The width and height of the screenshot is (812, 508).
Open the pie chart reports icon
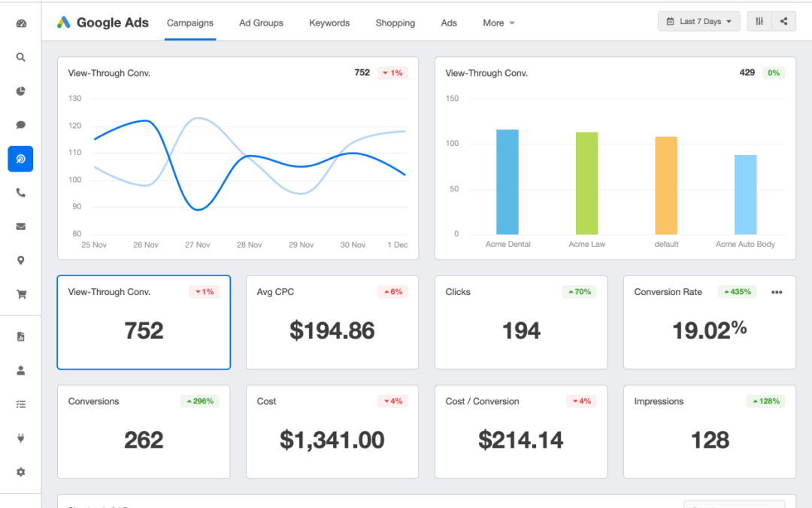tap(20, 91)
